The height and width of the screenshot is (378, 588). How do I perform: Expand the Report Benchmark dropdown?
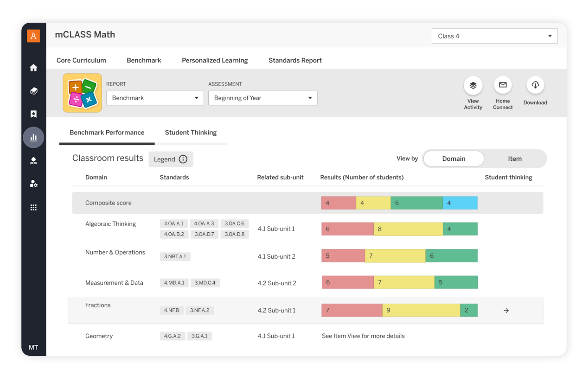point(155,98)
